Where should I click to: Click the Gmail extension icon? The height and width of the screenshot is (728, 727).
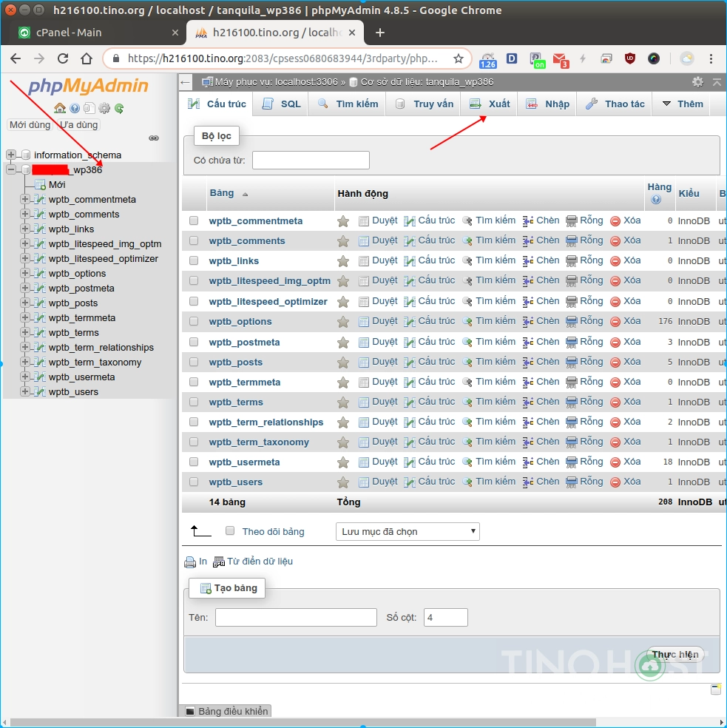tap(561, 59)
